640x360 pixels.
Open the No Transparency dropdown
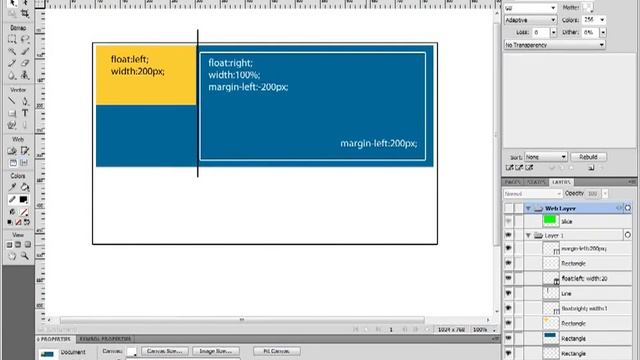(x=554, y=45)
